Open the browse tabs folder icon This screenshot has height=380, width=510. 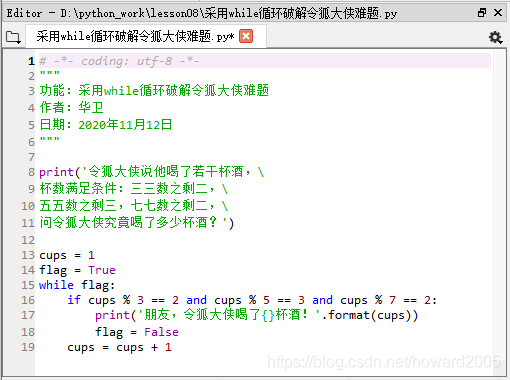tap(13, 37)
